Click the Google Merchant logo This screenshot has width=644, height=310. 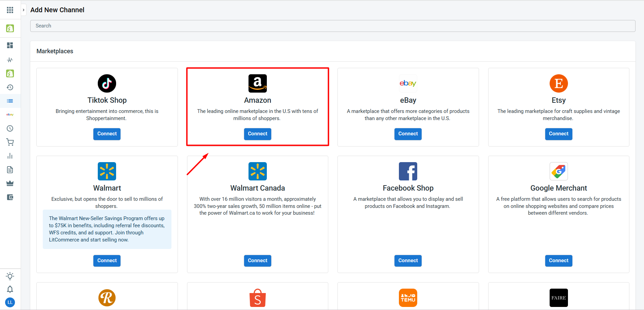pyautogui.click(x=559, y=171)
